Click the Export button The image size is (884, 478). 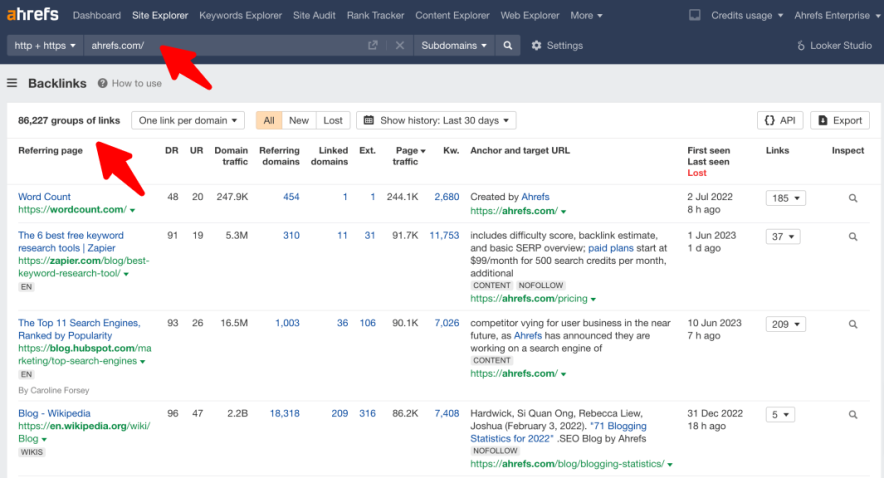839,120
